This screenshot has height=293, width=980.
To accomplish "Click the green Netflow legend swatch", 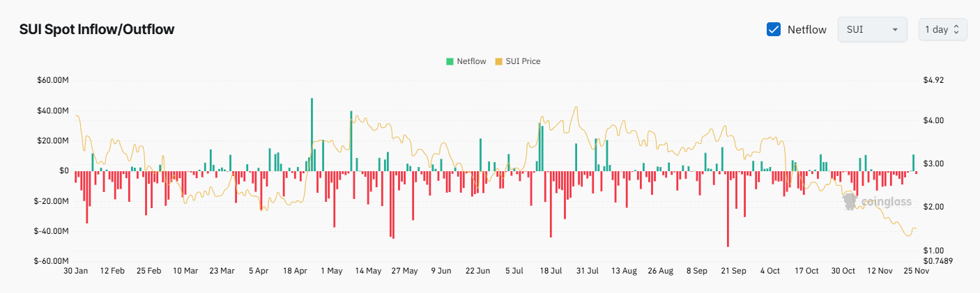I will 450,61.
